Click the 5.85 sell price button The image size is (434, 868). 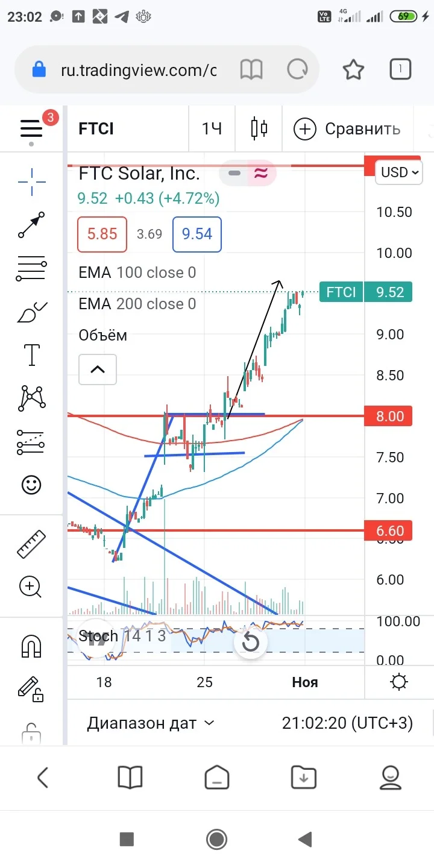tap(102, 234)
